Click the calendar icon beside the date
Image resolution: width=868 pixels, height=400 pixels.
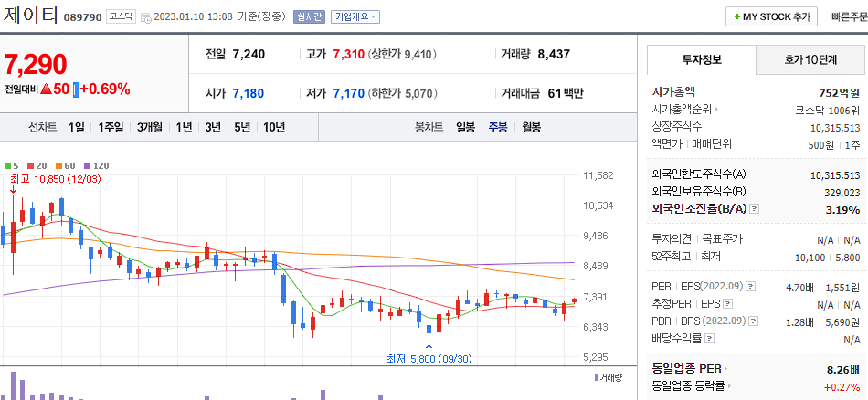pos(146,17)
